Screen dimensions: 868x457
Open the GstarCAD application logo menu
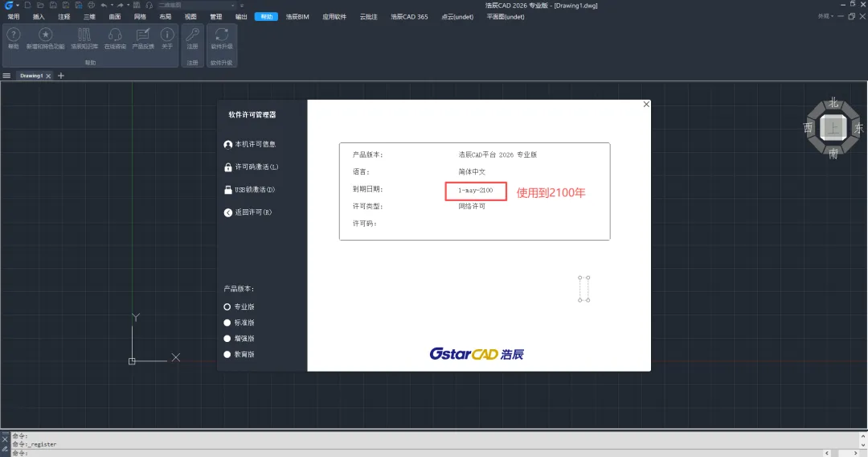8,5
